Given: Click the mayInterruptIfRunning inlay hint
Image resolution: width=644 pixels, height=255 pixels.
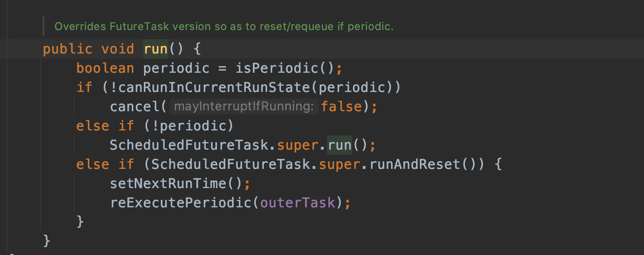Looking at the screenshot, I should coord(244,107).
